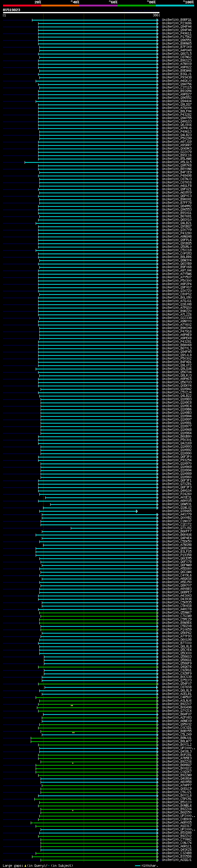Select the UniRef100_A7QQV4 label
Image resolution: width=197 pixels, height=868 pixels.
coord(177,108)
